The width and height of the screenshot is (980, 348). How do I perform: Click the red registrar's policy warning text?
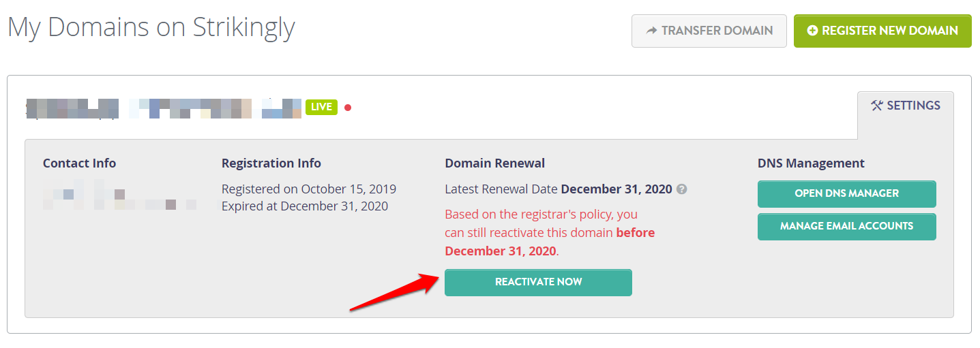click(x=550, y=233)
